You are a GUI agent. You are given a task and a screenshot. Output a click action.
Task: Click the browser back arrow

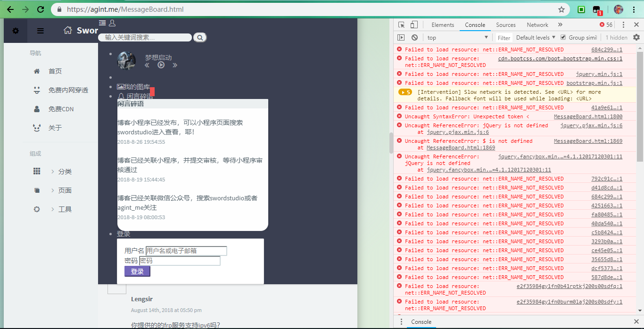coord(10,9)
